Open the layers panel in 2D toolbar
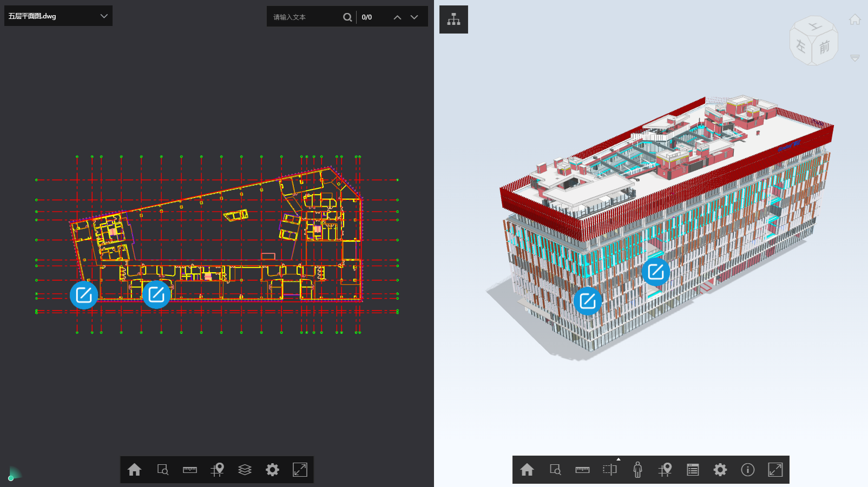The width and height of the screenshot is (868, 487). tap(245, 470)
